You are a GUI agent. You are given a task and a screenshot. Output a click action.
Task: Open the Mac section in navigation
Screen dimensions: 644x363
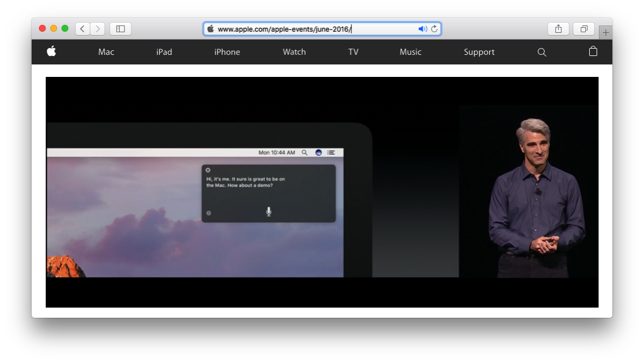point(106,52)
